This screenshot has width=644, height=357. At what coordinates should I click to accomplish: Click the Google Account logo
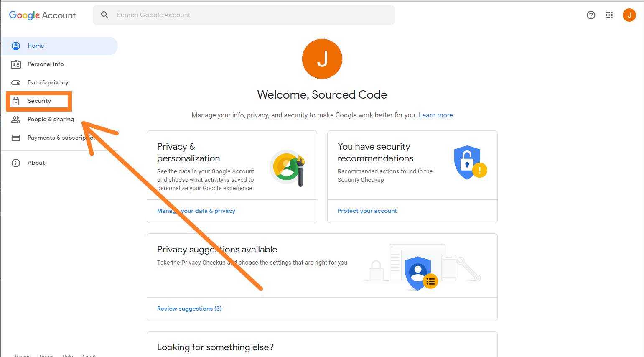pos(42,15)
